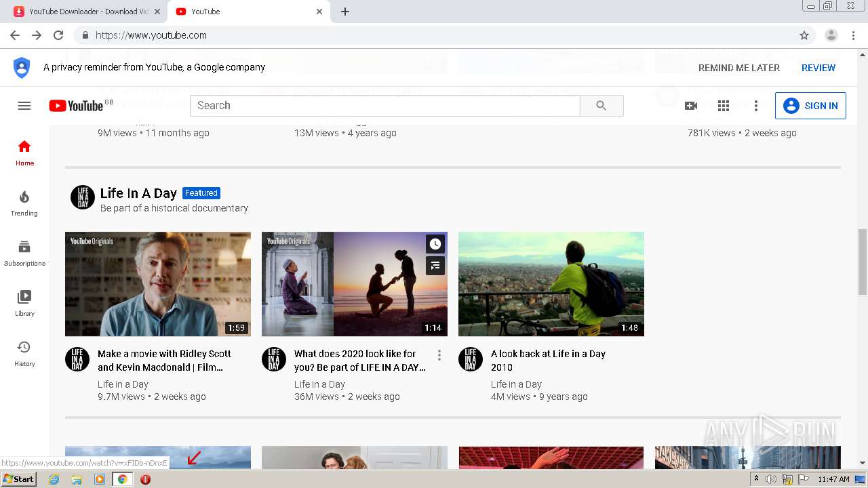Click 'Be part of a historical documentary'

[x=174, y=208]
